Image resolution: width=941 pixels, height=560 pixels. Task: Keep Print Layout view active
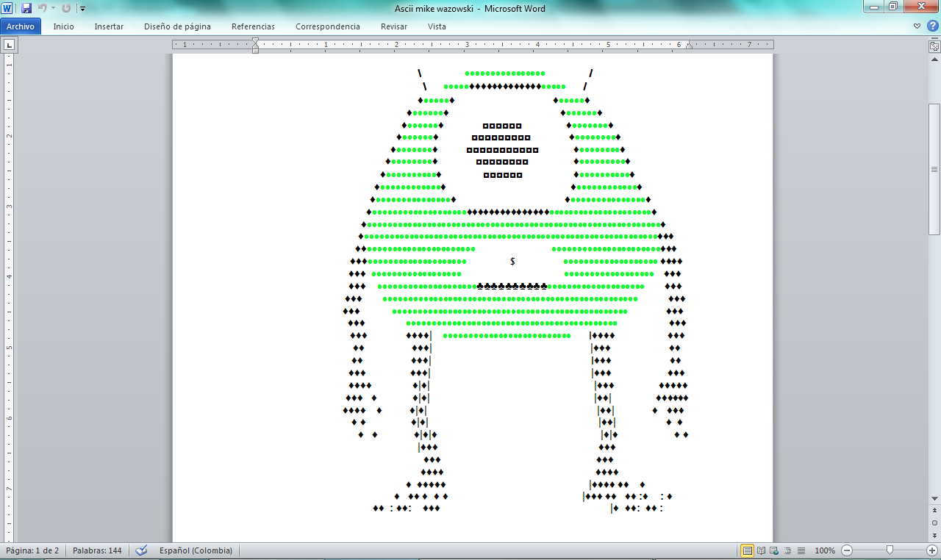click(x=748, y=550)
